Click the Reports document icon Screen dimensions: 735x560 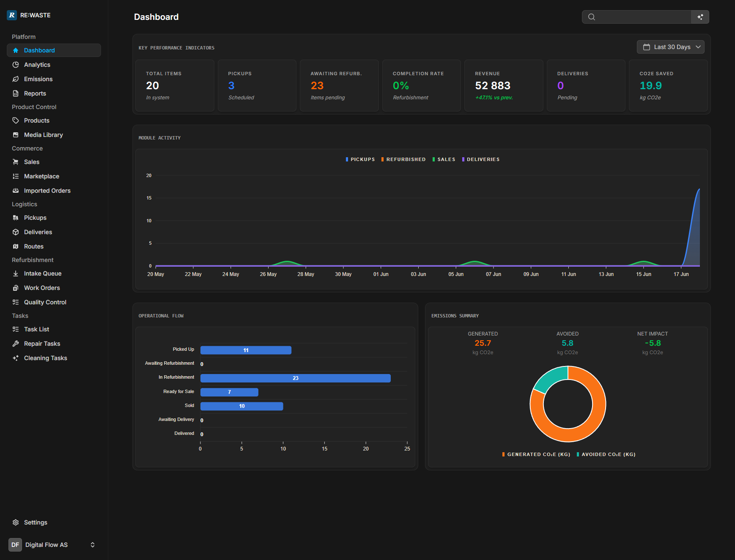coord(16,93)
